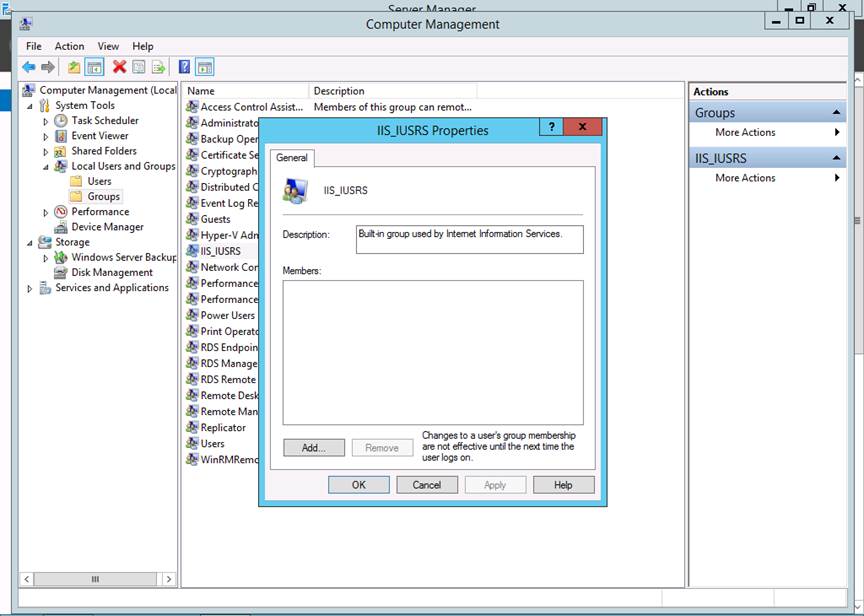Image resolution: width=864 pixels, height=616 pixels.
Task: Select the Guests group in the list
Action: [215, 219]
